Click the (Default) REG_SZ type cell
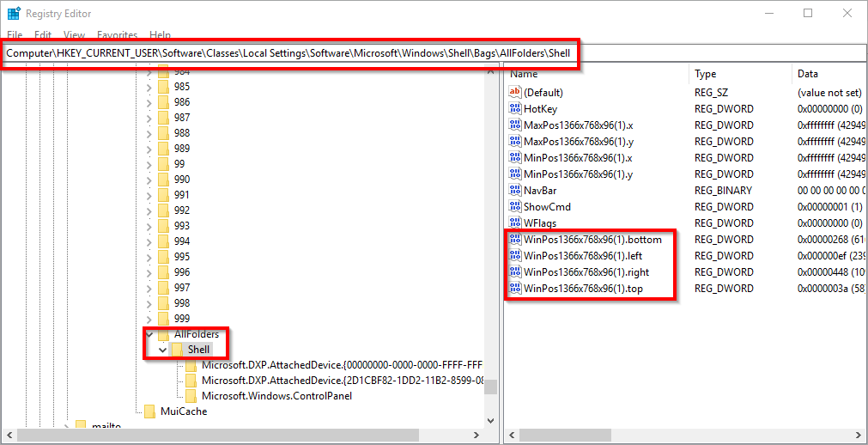The image size is (868, 445). [712, 92]
